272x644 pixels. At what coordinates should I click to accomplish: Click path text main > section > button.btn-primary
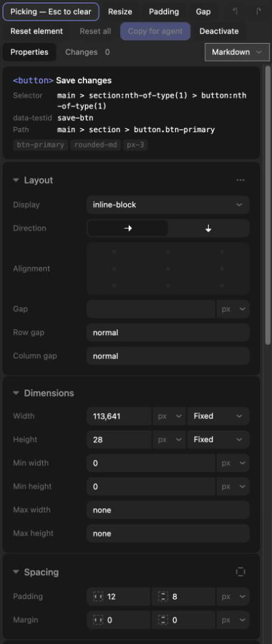136,130
